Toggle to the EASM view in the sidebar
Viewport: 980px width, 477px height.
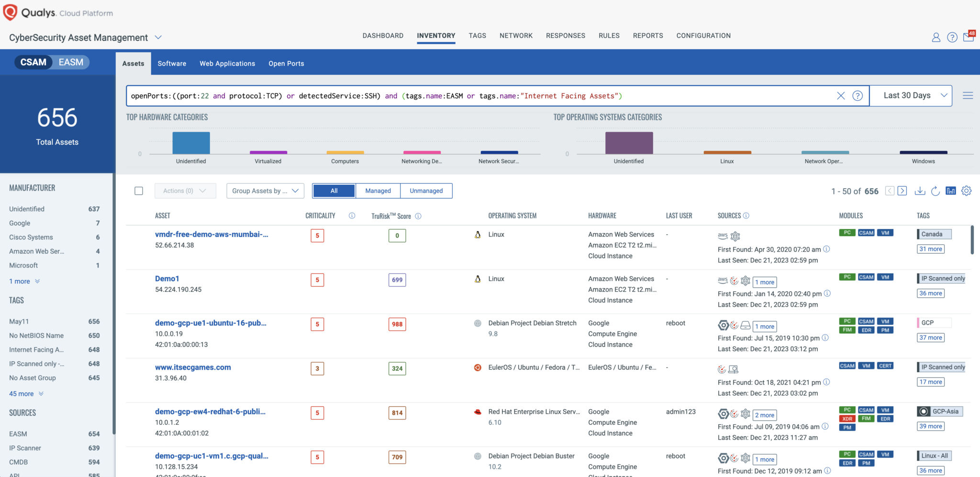[71, 62]
